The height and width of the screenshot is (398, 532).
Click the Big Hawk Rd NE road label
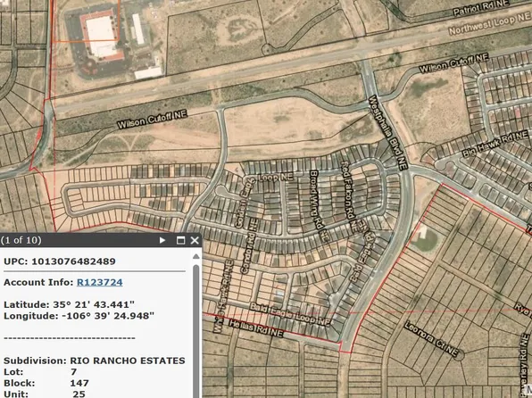point(495,144)
